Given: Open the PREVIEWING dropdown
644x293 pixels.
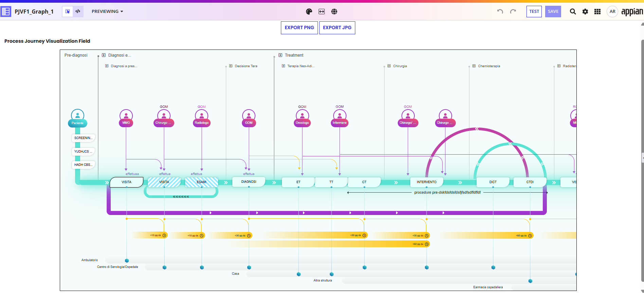Looking at the screenshot, I should tap(107, 12).
